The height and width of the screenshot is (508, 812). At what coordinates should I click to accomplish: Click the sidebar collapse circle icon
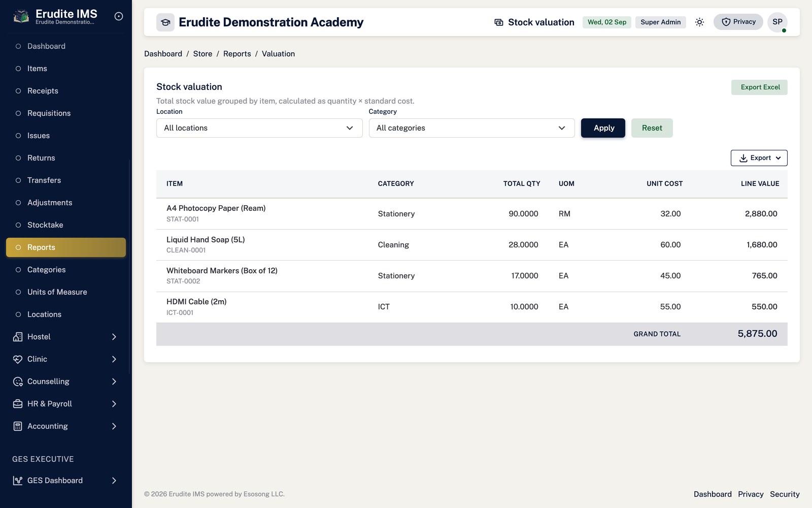tap(119, 16)
